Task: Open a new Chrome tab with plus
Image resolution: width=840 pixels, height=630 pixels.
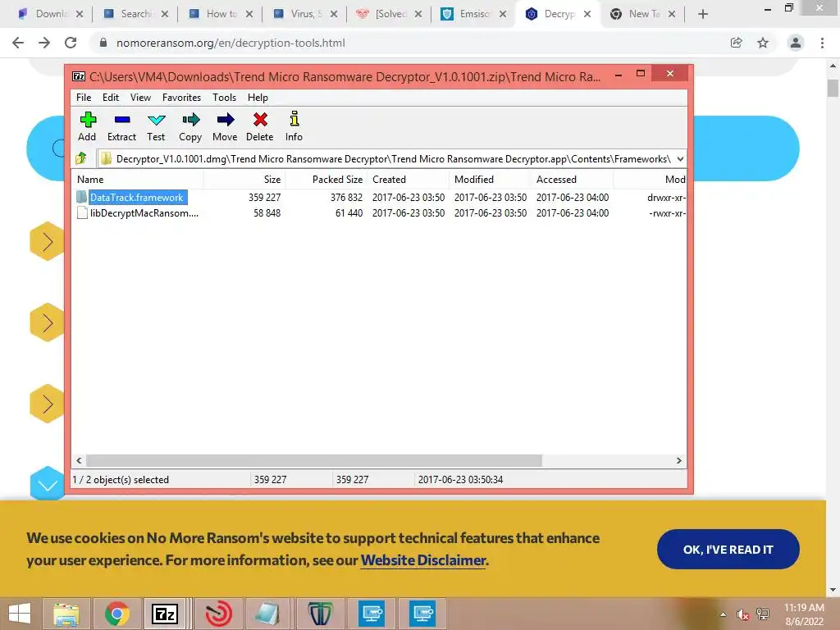Action: (x=703, y=15)
